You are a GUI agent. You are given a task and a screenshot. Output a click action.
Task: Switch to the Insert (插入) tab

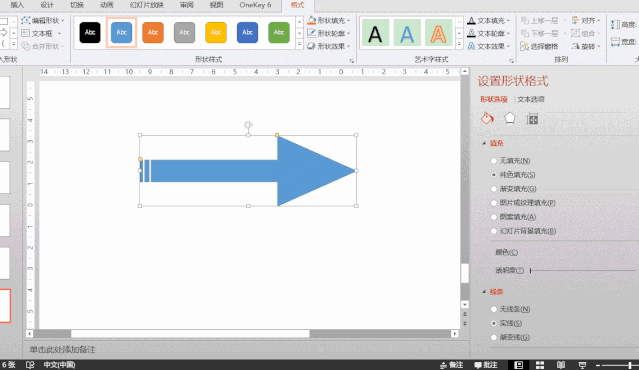pyautogui.click(x=17, y=5)
